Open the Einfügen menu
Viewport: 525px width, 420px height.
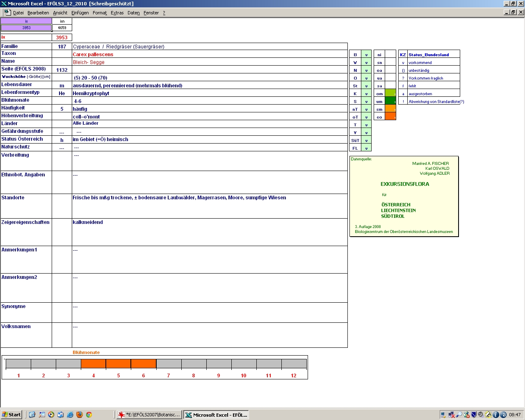(80, 13)
